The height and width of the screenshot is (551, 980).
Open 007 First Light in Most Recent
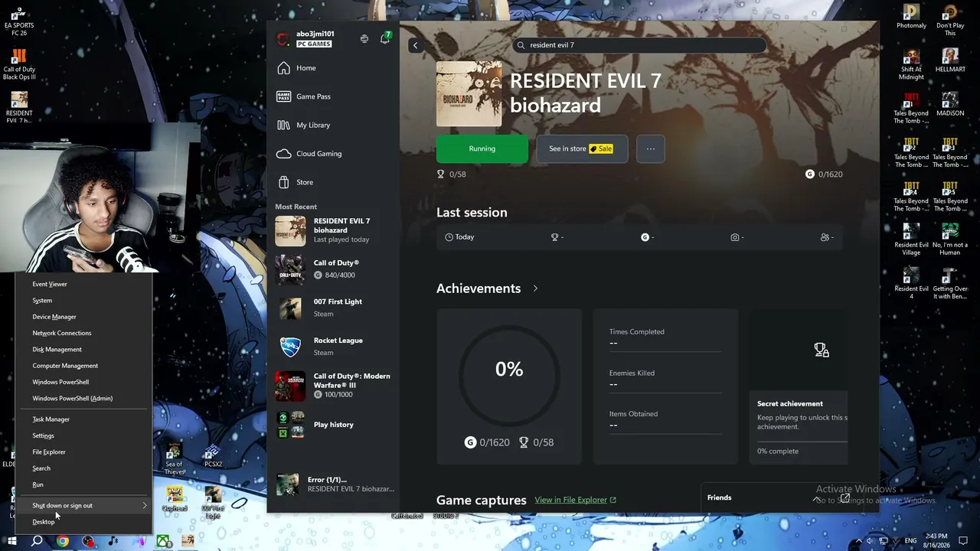(x=333, y=308)
